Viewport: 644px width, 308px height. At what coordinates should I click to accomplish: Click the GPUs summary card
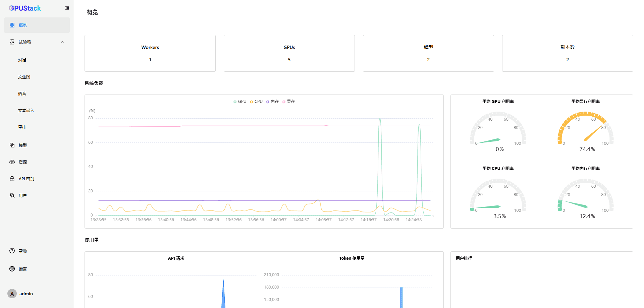pyautogui.click(x=289, y=53)
